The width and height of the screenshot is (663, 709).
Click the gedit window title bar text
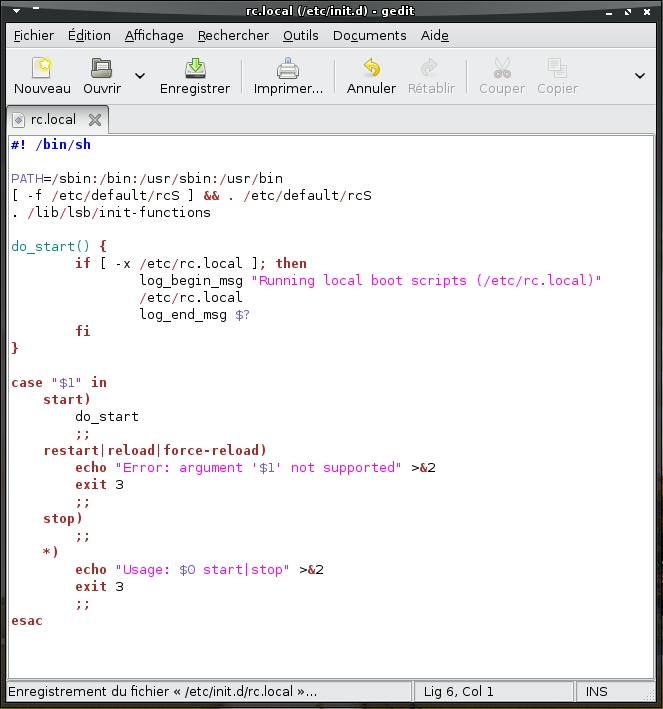330,11
